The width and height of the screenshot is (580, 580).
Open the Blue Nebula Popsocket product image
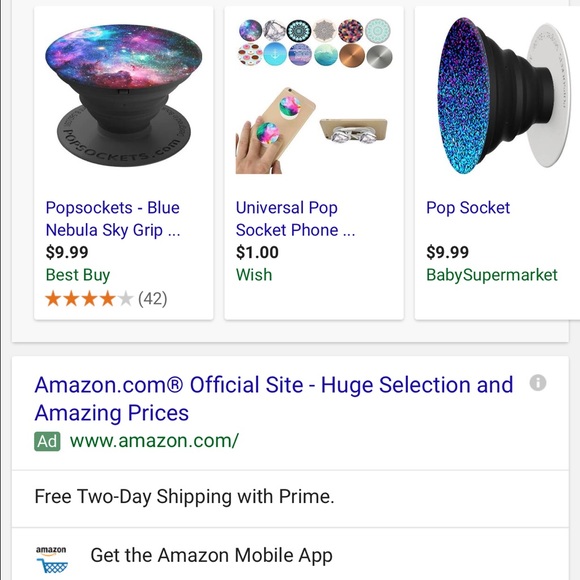[x=124, y=95]
